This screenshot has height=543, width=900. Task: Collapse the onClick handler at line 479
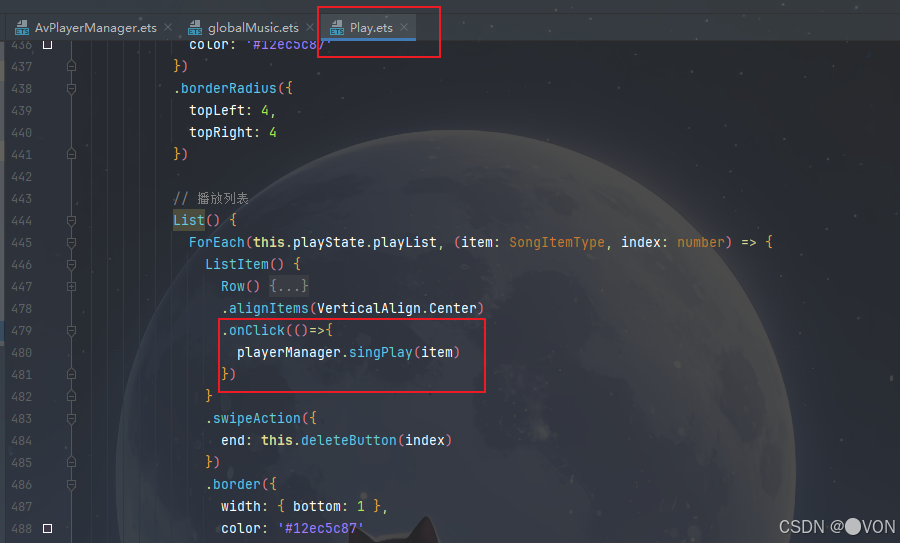tap(71, 331)
